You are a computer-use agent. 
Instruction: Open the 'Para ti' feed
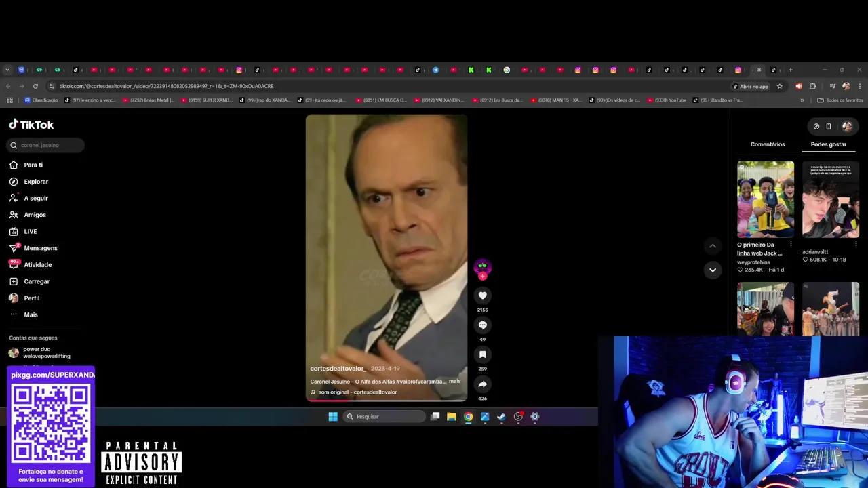point(26,165)
